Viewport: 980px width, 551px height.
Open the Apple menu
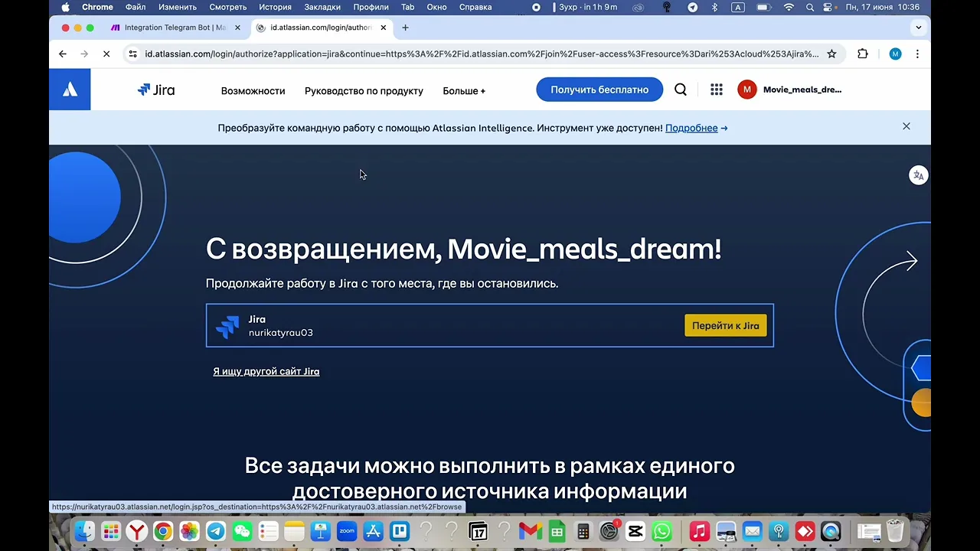pos(65,7)
